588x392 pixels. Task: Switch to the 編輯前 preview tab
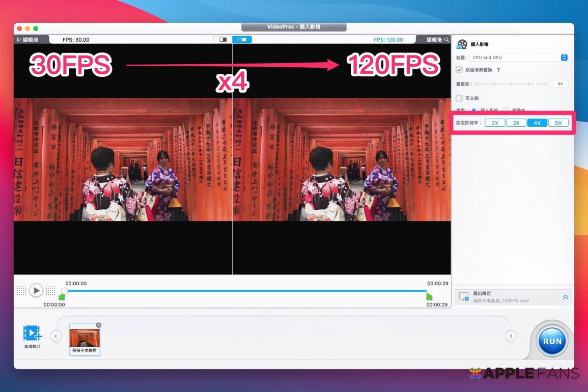[31, 39]
